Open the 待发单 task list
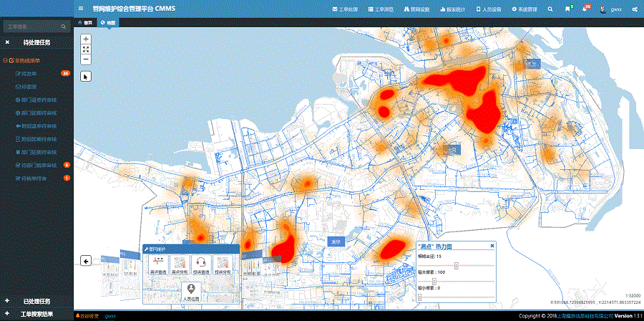 point(30,73)
